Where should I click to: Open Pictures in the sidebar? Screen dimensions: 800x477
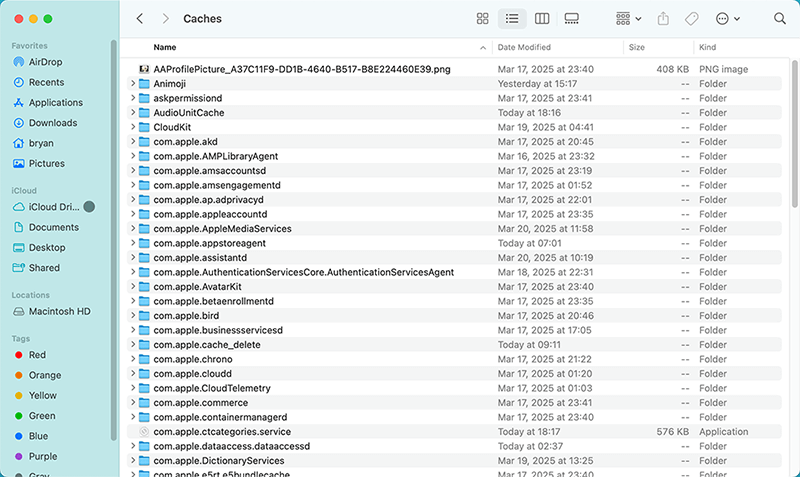46,164
